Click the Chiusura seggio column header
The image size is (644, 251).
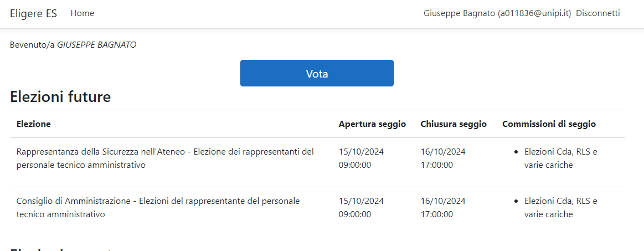454,124
